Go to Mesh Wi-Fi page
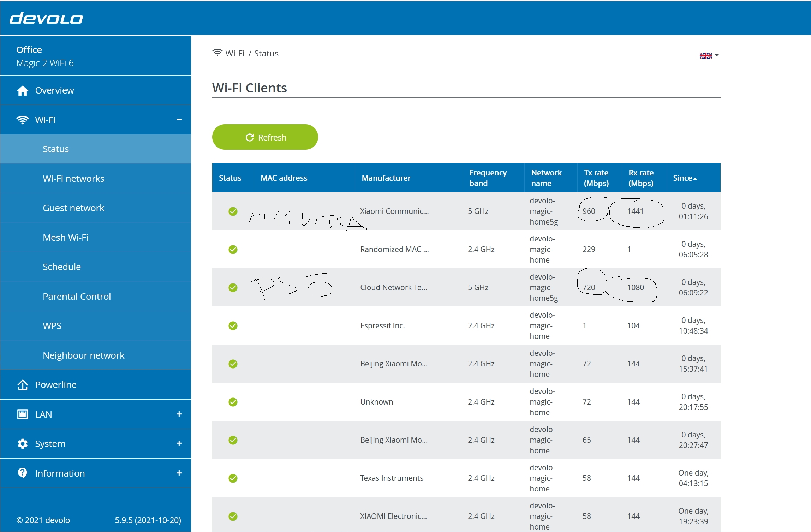Image resolution: width=811 pixels, height=532 pixels. point(66,238)
